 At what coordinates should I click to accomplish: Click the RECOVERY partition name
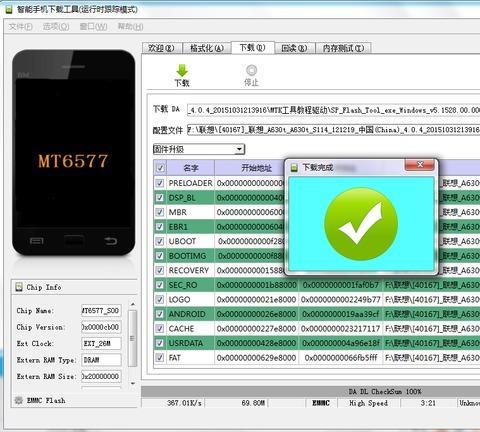tap(189, 270)
